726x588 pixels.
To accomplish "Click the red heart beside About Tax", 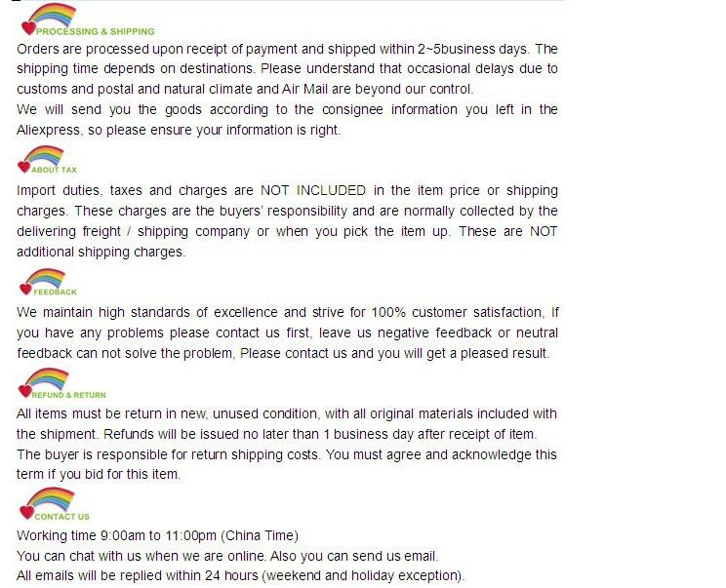I will tap(24, 167).
